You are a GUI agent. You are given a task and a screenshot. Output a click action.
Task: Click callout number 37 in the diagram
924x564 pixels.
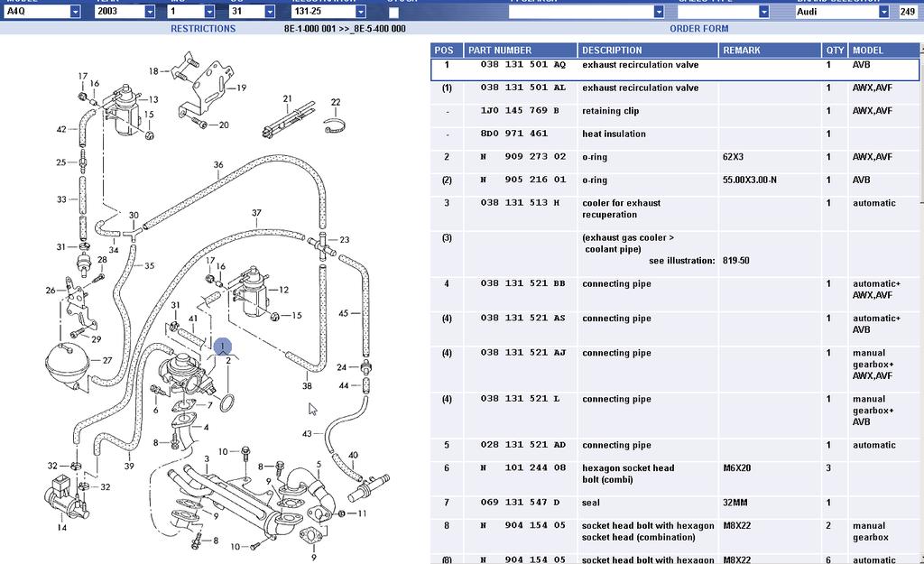point(256,214)
